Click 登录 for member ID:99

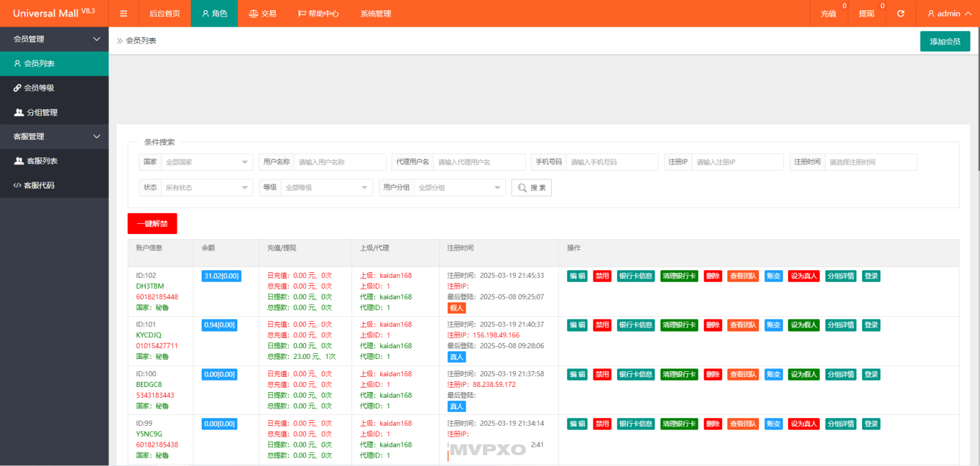click(871, 424)
